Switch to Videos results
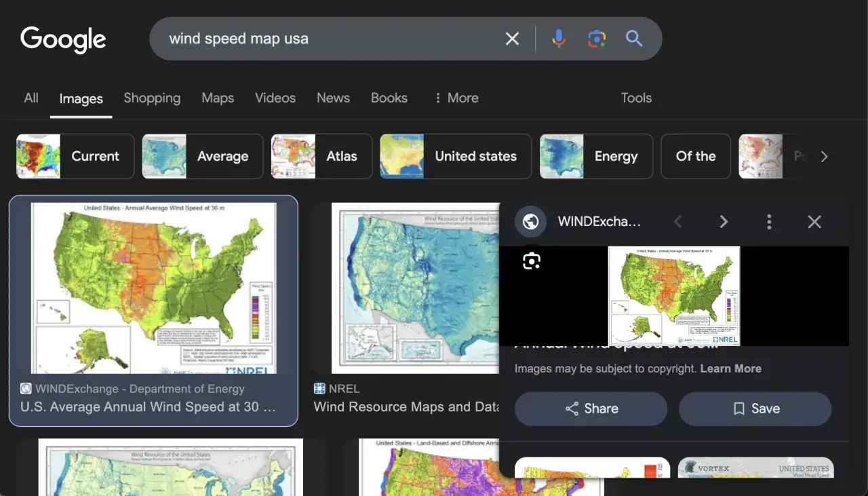This screenshot has height=496, width=868. click(275, 98)
